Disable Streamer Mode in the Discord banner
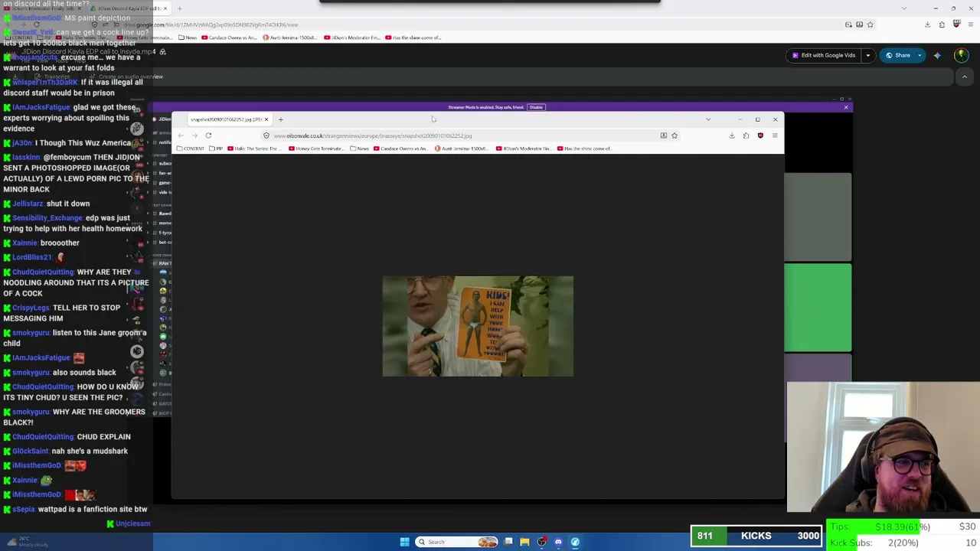Viewport: 980px width, 551px height. [536, 107]
